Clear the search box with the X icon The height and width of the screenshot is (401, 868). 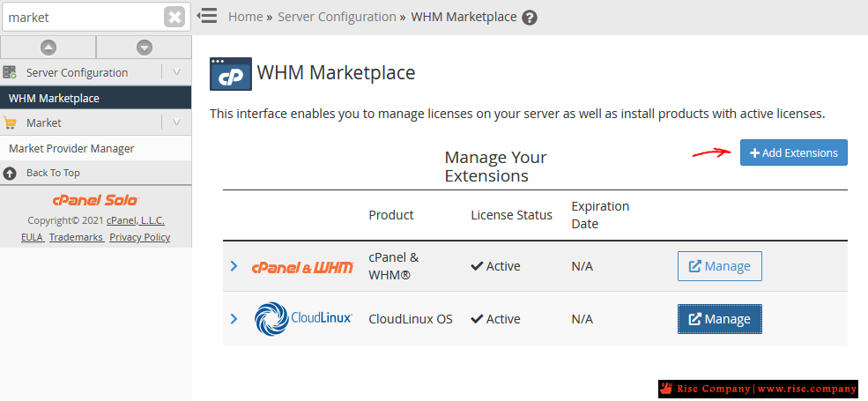[174, 17]
